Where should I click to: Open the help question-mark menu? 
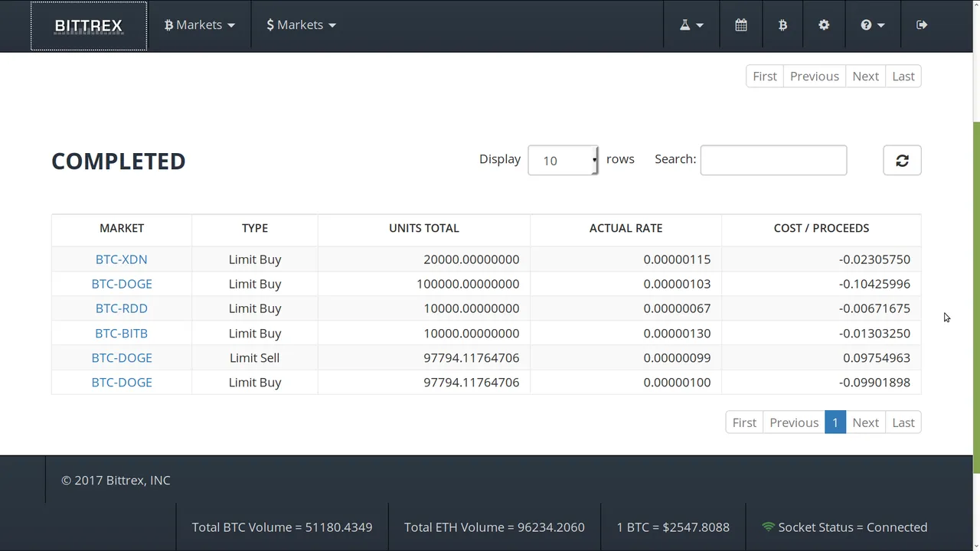click(872, 25)
